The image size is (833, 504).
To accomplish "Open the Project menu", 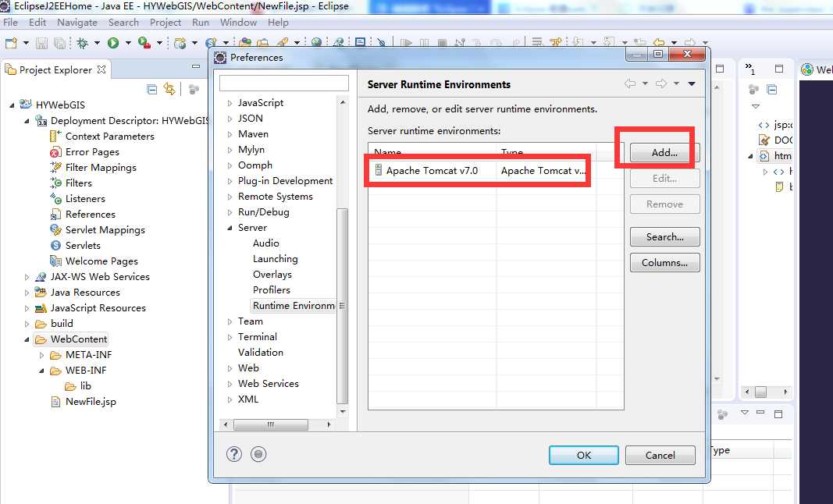I will click(x=166, y=23).
